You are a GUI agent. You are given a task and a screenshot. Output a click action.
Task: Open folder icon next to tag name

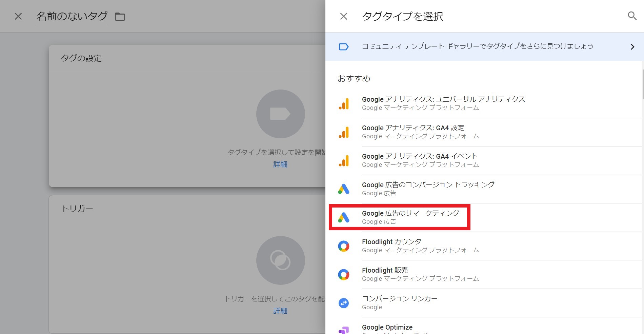120,16
